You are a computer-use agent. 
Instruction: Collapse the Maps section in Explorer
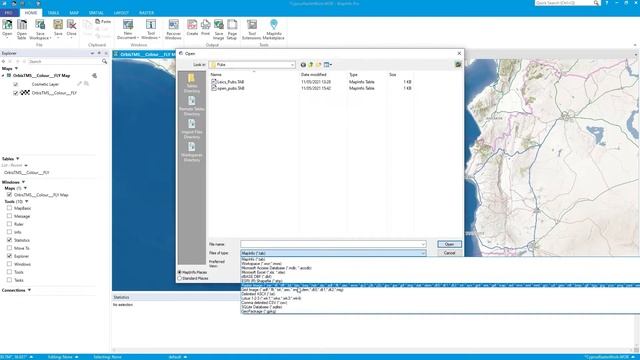point(16,68)
